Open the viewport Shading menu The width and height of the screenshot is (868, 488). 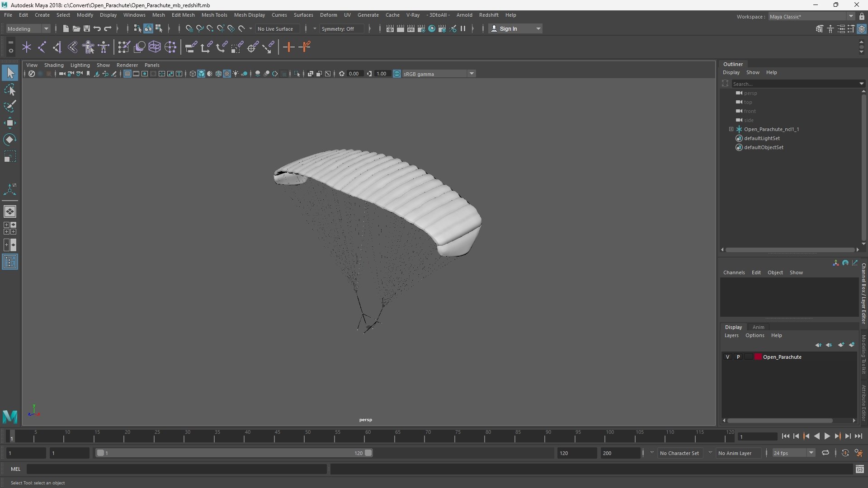point(54,65)
